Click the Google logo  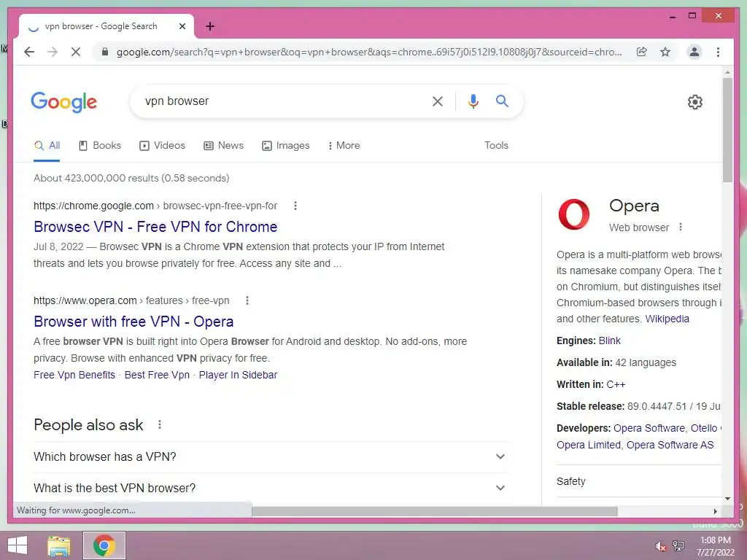coord(64,102)
